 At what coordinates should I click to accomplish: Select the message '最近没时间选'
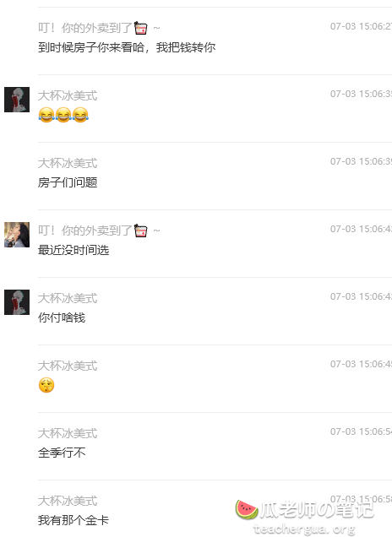(x=73, y=250)
